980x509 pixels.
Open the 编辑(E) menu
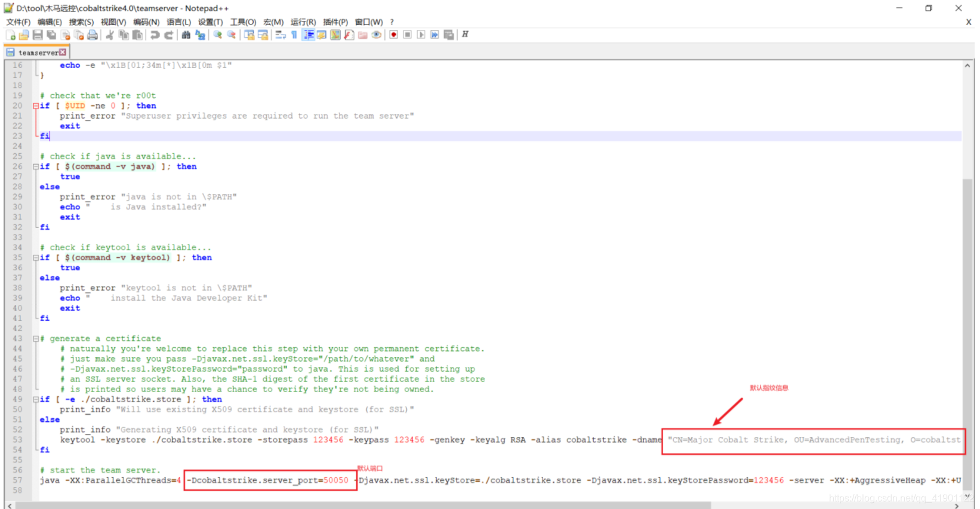pyautogui.click(x=50, y=22)
